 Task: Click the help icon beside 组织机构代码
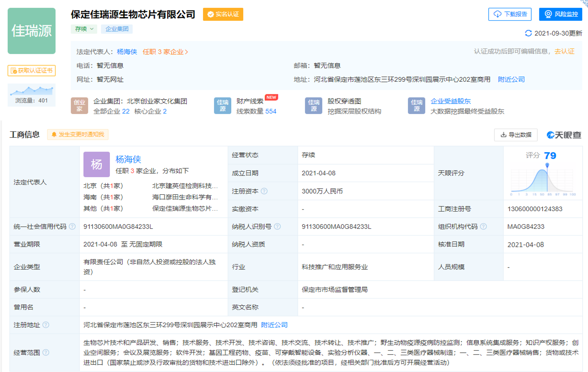tap(483, 227)
